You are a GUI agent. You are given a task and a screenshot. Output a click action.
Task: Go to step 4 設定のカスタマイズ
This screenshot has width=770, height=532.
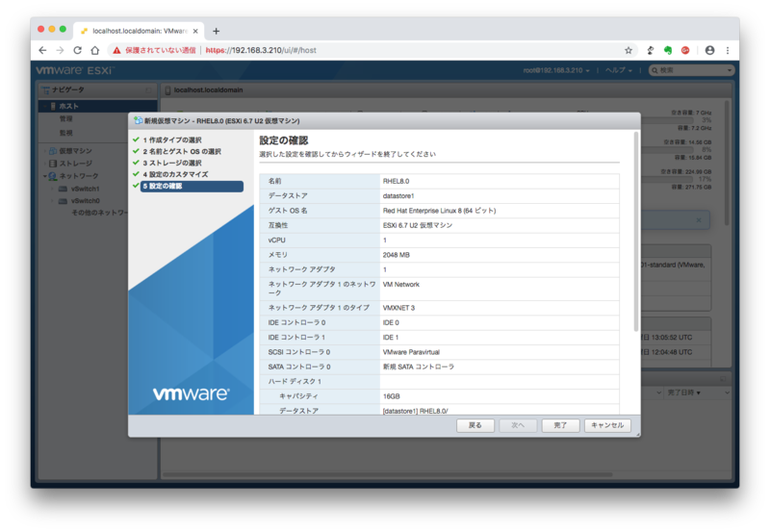pos(175,174)
